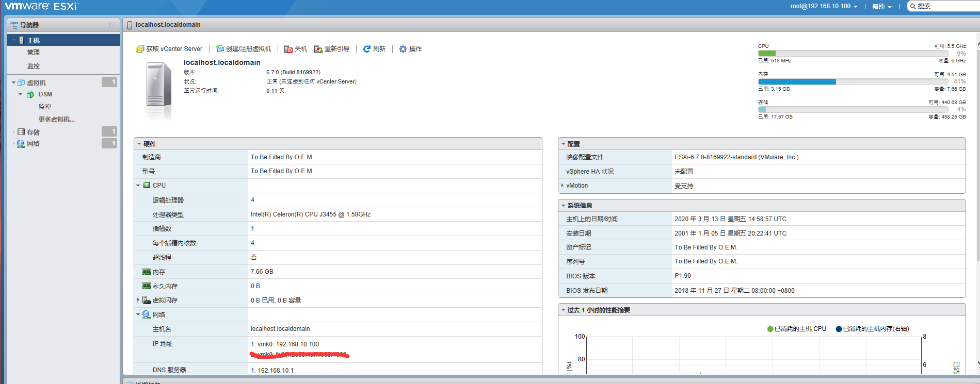Click the Create/Register VM icon
This screenshot has height=384, width=980.
click(x=220, y=49)
